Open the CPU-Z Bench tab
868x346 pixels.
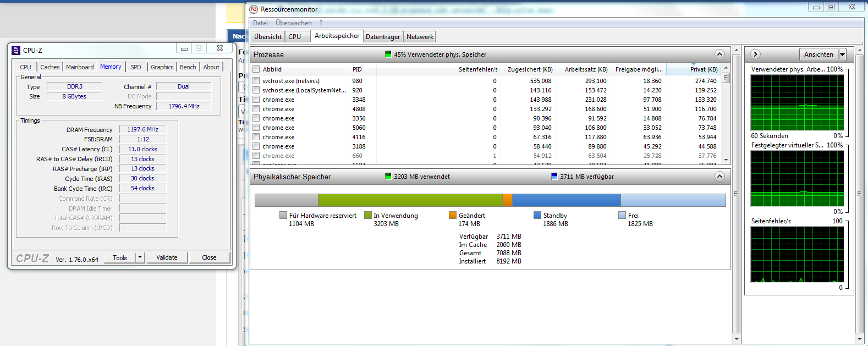point(188,67)
